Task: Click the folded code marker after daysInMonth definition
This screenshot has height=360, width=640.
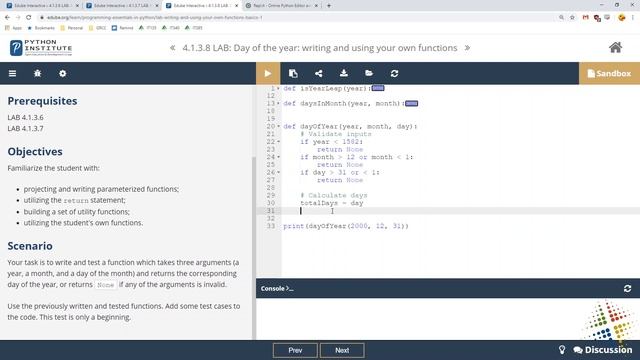Action: 411,103
